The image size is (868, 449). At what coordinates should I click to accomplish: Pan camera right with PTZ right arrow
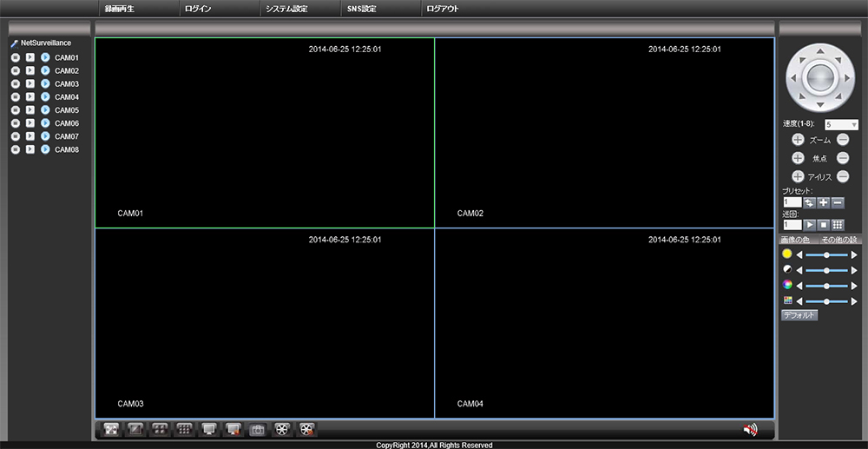click(846, 79)
